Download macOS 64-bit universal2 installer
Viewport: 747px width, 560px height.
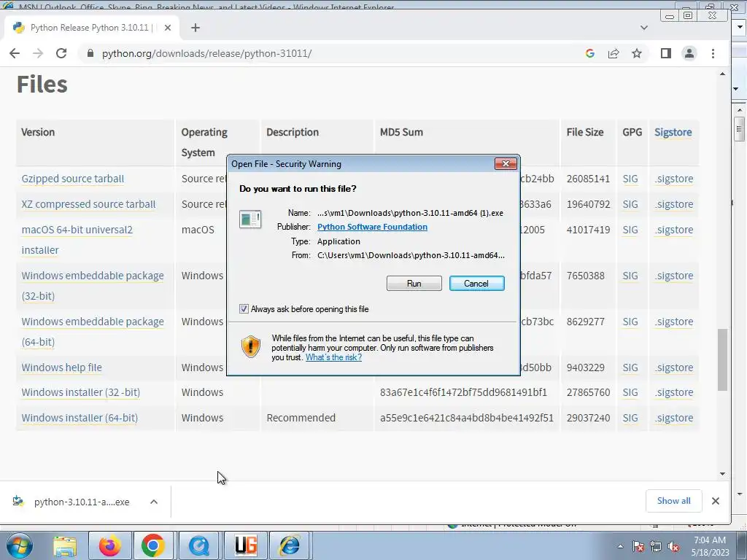(77, 239)
